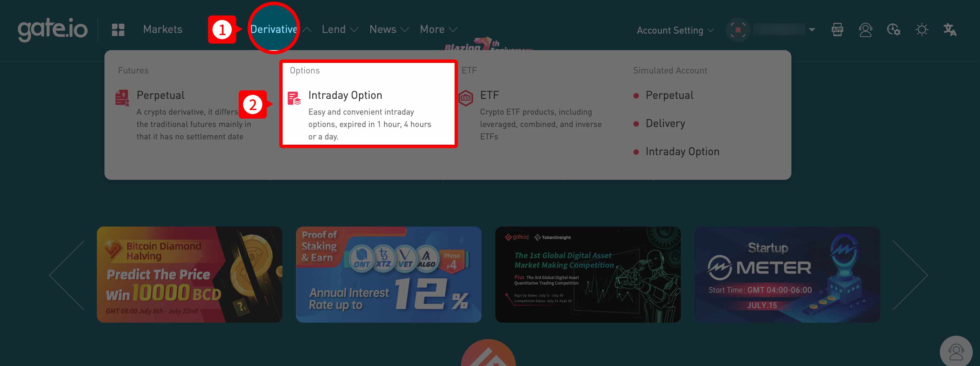
Task: Open the Derivative menu tab
Action: point(274,29)
